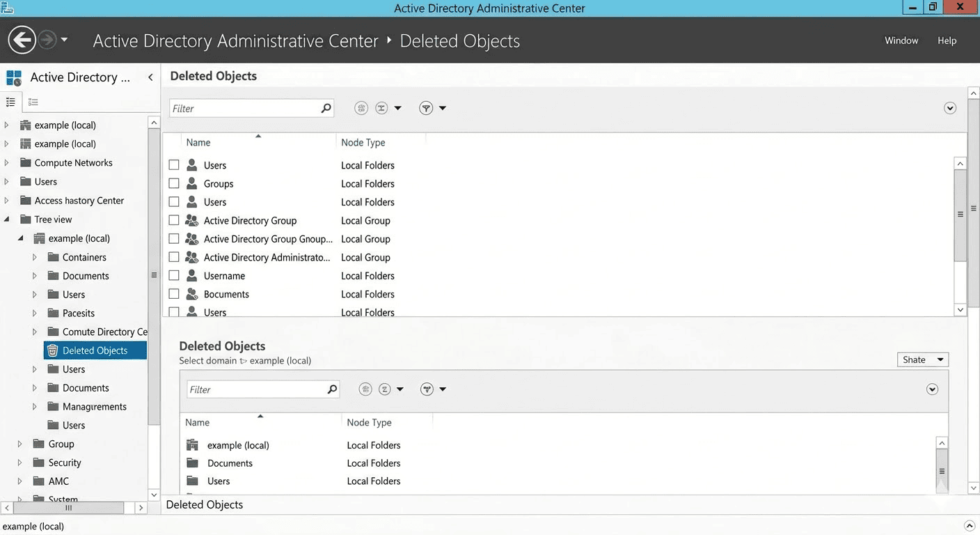Click the back navigation arrow
Image resolution: width=980 pixels, height=535 pixels.
[x=22, y=40]
